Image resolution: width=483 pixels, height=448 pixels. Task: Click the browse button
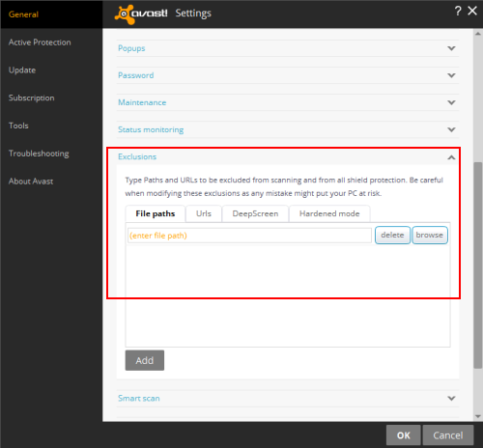coord(430,236)
